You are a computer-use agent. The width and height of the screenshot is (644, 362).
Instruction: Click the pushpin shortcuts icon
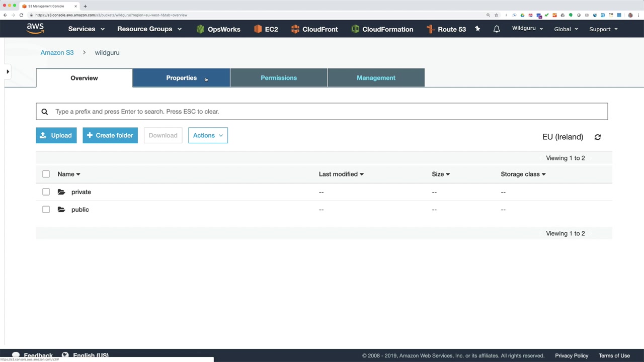pos(477,29)
